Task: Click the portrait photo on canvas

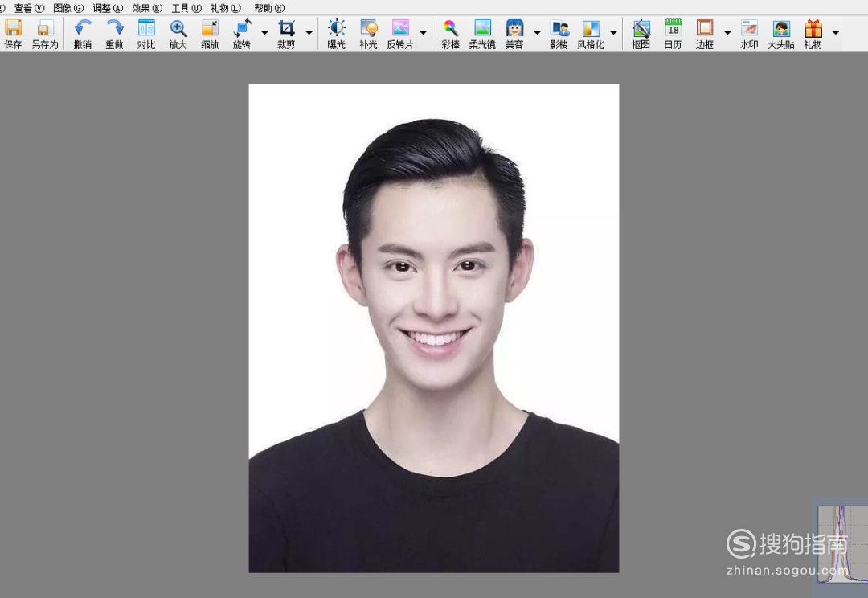Action: (x=434, y=328)
